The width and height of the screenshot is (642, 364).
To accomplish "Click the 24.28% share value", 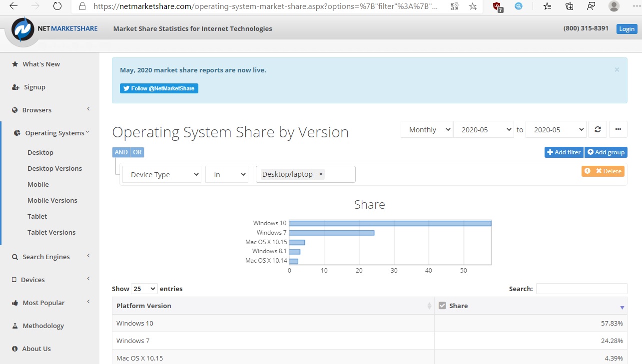I will point(612,341).
